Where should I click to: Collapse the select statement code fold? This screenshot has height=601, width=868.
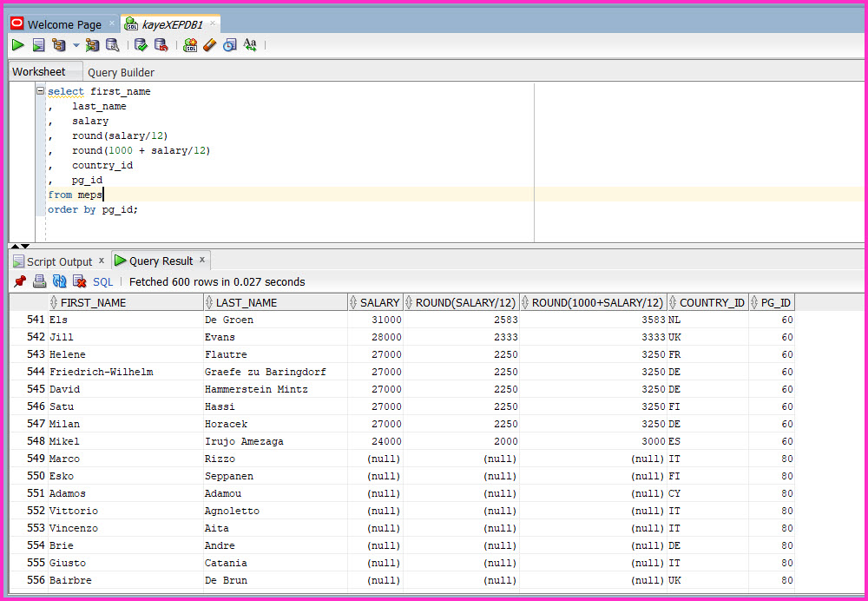[x=40, y=91]
